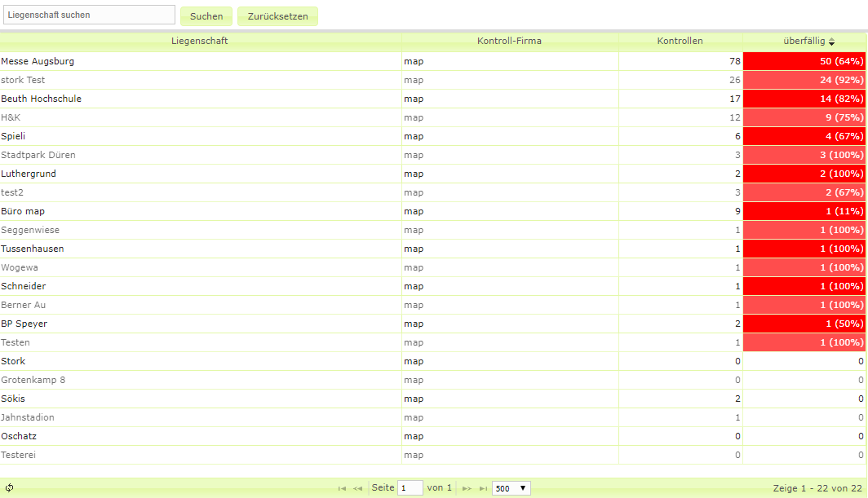Screen dimensions: 868x498
Task: Sort table by Kontroll-Firma column header
Action: click(509, 41)
